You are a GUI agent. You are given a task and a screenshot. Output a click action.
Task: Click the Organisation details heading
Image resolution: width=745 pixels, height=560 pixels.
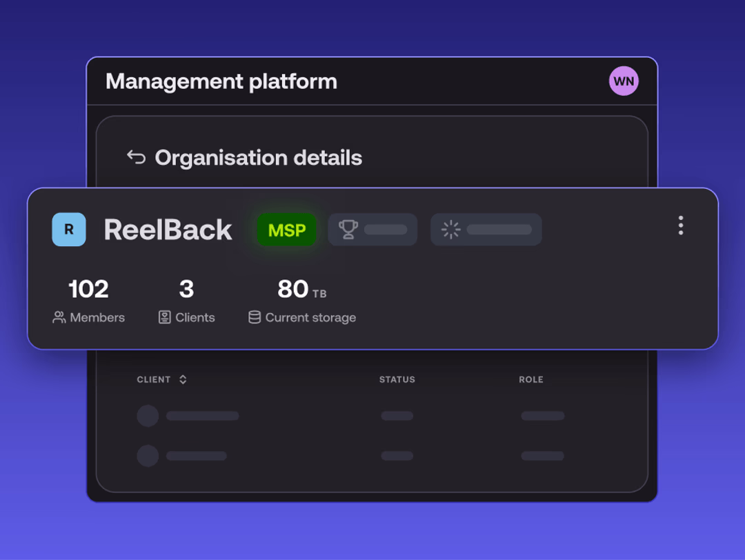pos(259,158)
